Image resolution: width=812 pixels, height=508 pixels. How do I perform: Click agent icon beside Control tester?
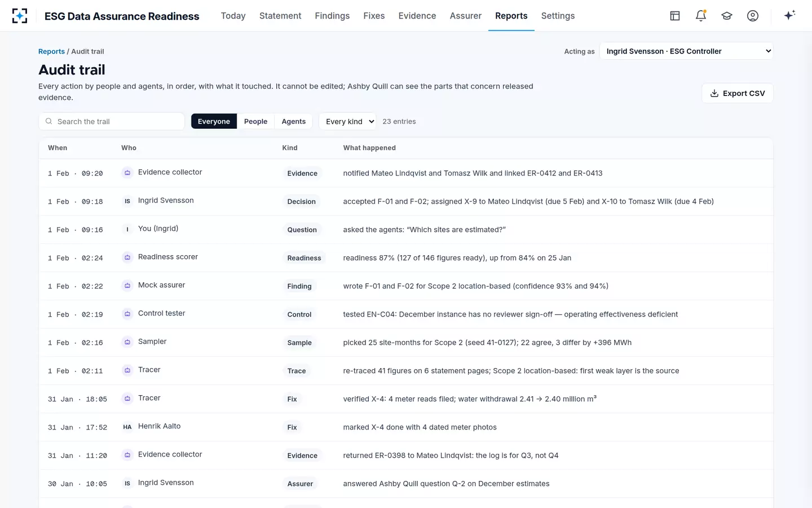click(127, 314)
